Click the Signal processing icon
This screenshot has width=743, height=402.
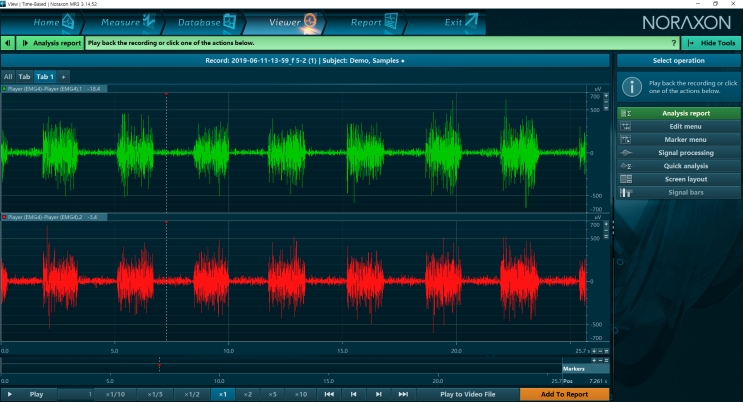click(626, 153)
